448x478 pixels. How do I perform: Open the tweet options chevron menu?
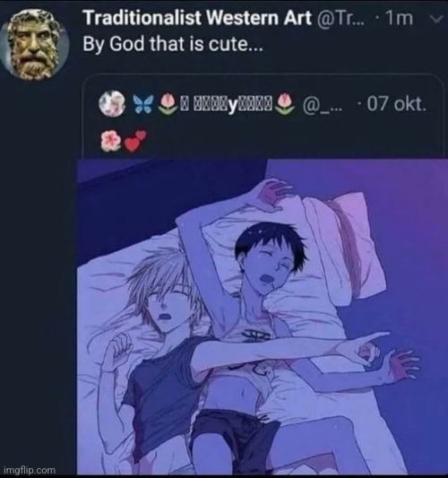435,19
